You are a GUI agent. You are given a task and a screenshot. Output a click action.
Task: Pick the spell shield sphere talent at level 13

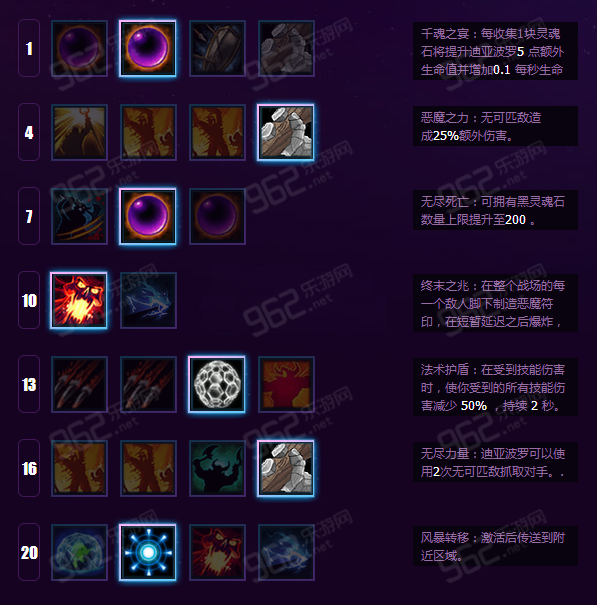tap(217, 384)
